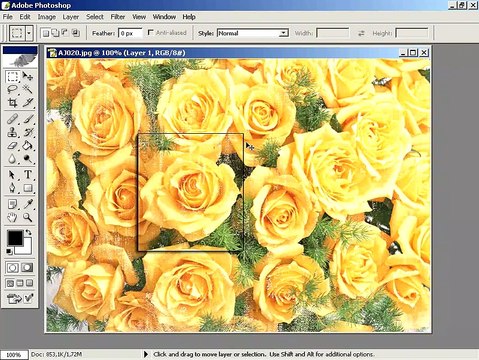The image size is (479, 360).
Task: Click the feather logo at toolbox top
Action: pyautogui.click(x=20, y=60)
